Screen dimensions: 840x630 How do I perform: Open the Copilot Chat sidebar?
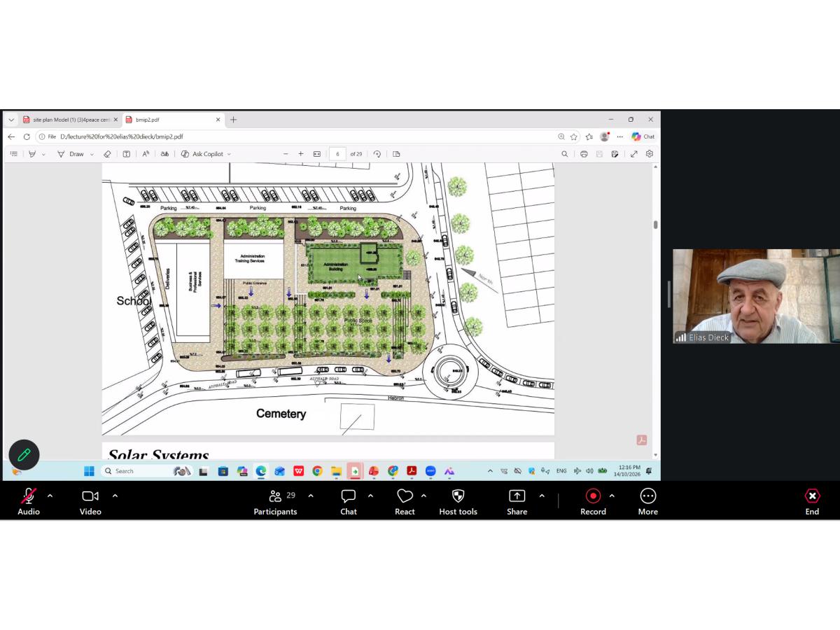coord(643,136)
